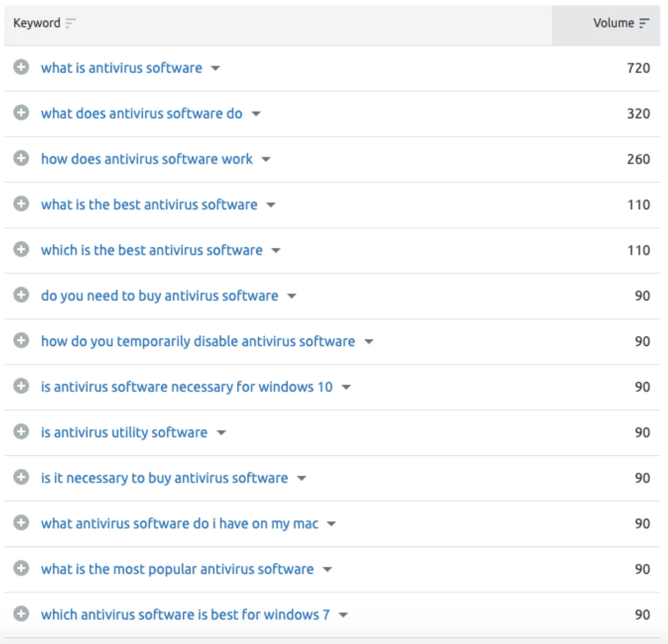
Task: Open dropdown for "what is the best antivirus software"
Action: click(271, 205)
